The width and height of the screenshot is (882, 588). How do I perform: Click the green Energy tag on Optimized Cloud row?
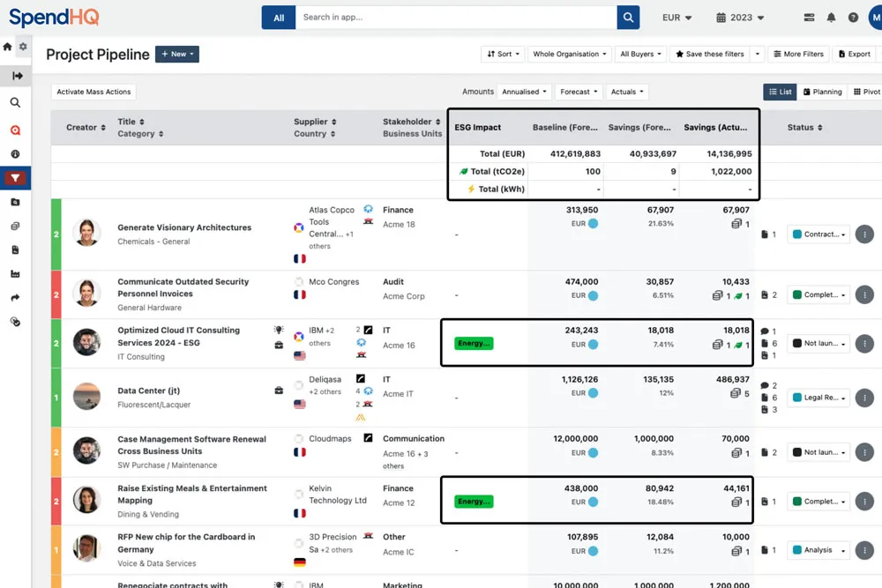[x=474, y=343]
